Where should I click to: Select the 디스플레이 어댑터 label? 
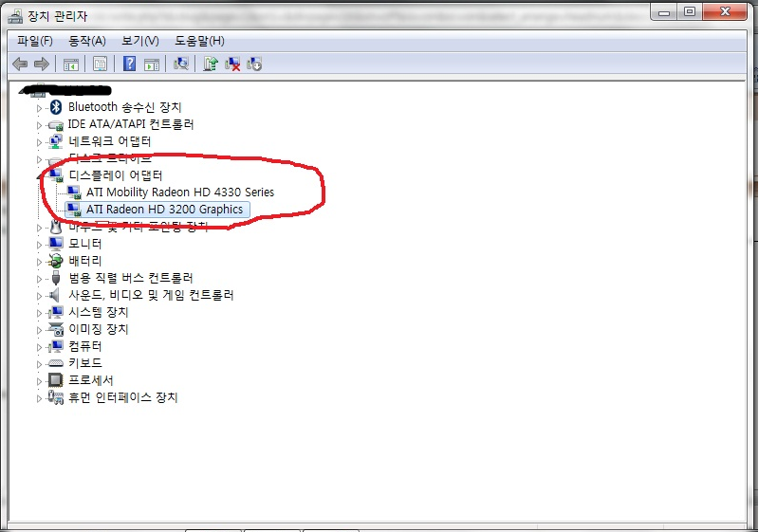pyautogui.click(x=116, y=175)
